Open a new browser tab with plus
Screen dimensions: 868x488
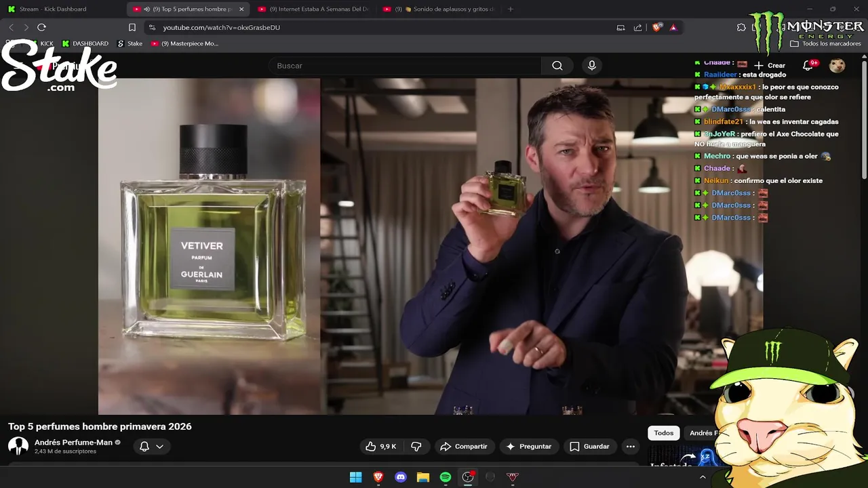511,9
